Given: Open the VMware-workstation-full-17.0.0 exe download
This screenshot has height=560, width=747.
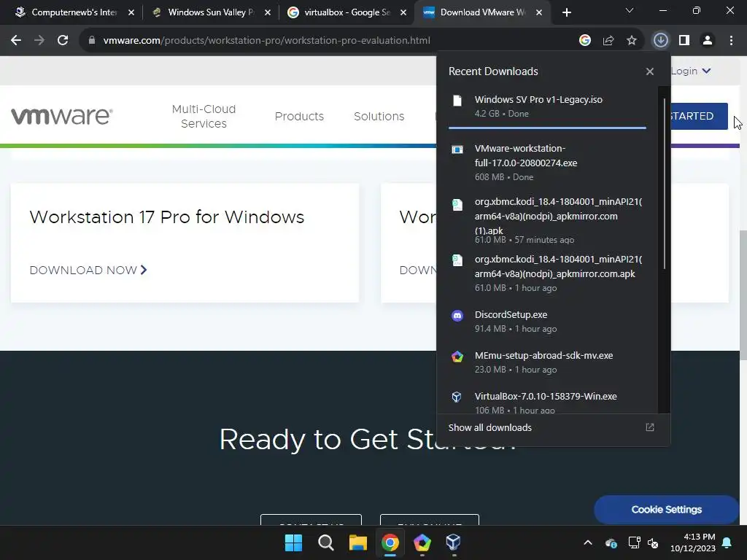Looking at the screenshot, I should 547,163.
